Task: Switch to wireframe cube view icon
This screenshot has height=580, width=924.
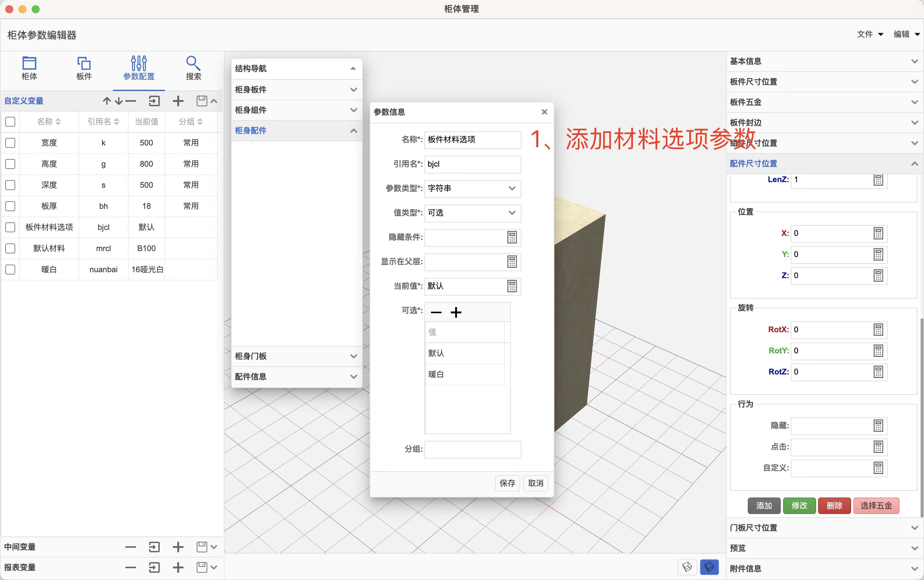Action: pyautogui.click(x=687, y=567)
